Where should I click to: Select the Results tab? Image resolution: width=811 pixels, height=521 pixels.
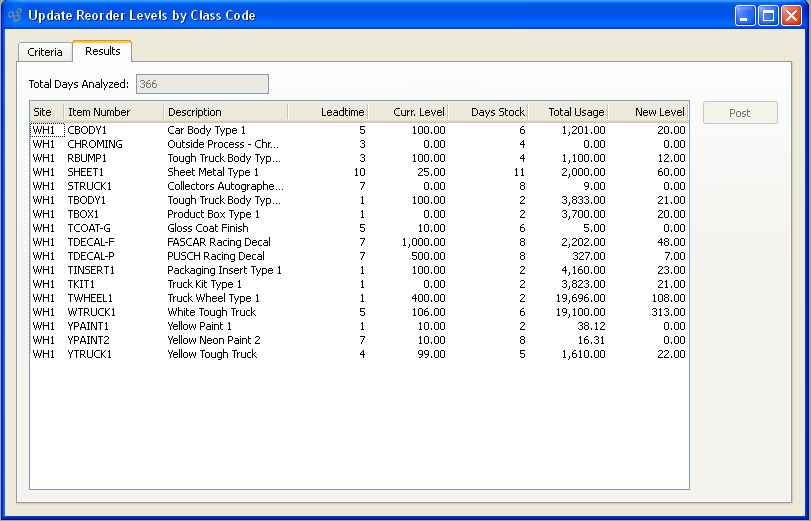(x=102, y=51)
